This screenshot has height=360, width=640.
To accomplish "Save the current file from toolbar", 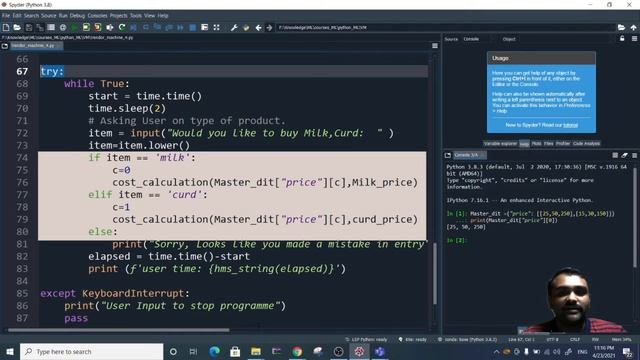I will click(29, 27).
